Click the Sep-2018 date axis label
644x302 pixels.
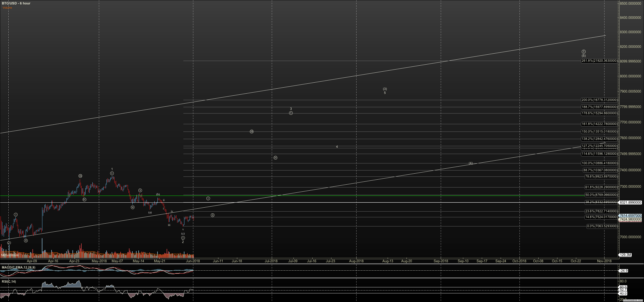pos(441,261)
